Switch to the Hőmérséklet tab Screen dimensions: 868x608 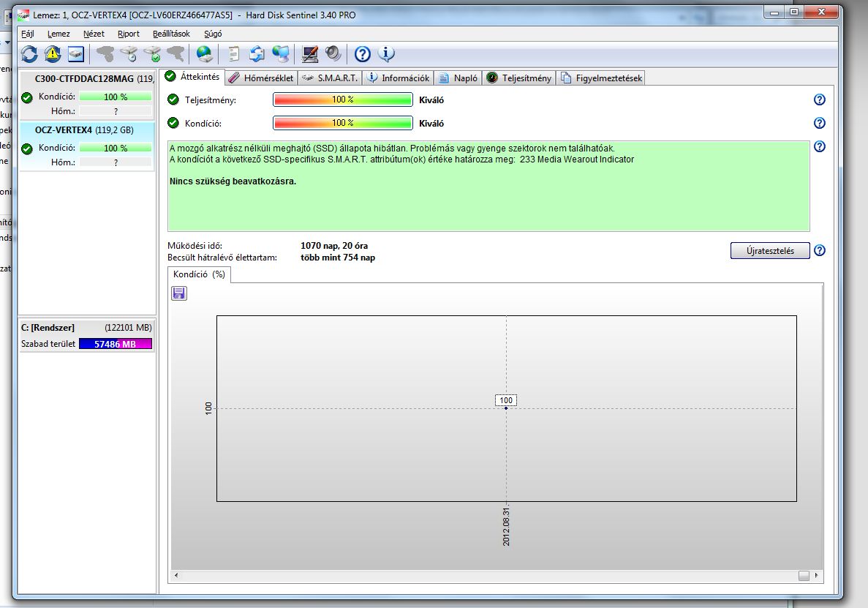click(261, 78)
